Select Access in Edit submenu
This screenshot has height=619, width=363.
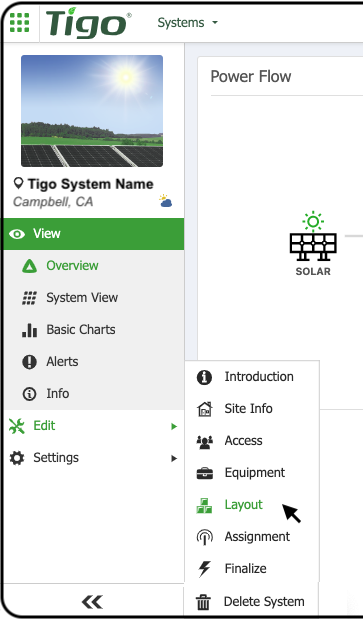tap(243, 441)
